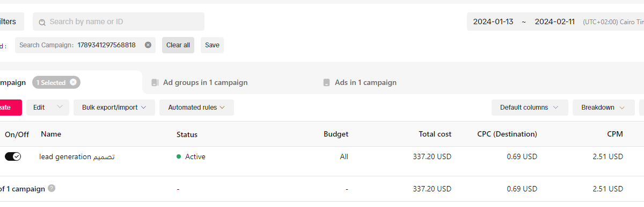Focus the Search by name or ID field
The height and width of the screenshot is (207, 644).
pyautogui.click(x=119, y=22)
